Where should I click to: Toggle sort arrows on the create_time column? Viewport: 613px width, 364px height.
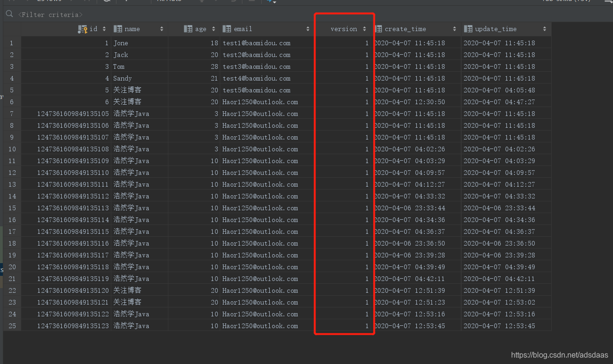tap(455, 29)
